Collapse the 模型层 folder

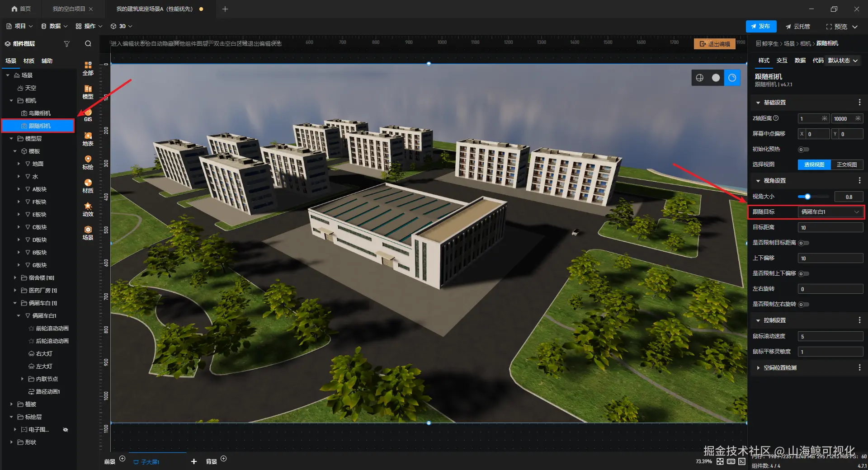tap(11, 139)
